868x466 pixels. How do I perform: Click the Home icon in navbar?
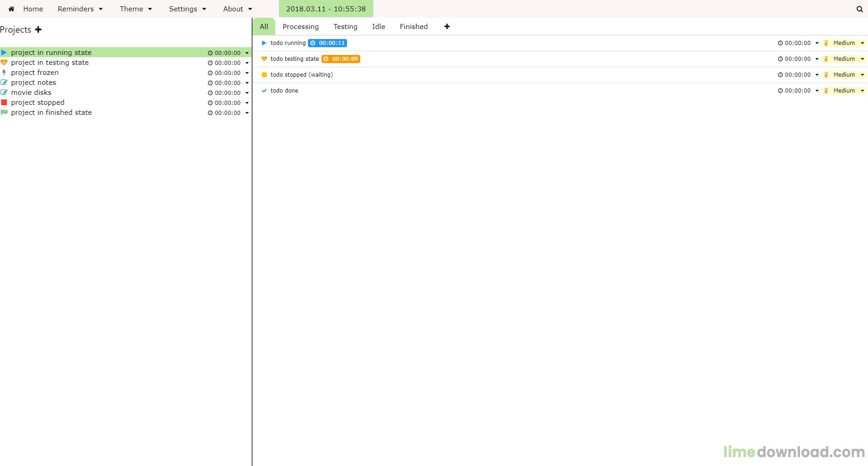(11, 9)
